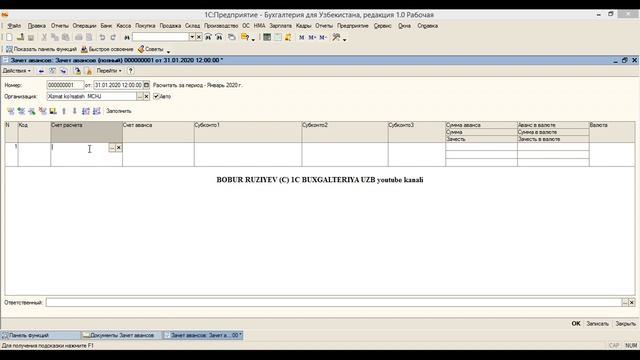
Task: Open the Организация selection ellipsis button
Action: pos(140,96)
